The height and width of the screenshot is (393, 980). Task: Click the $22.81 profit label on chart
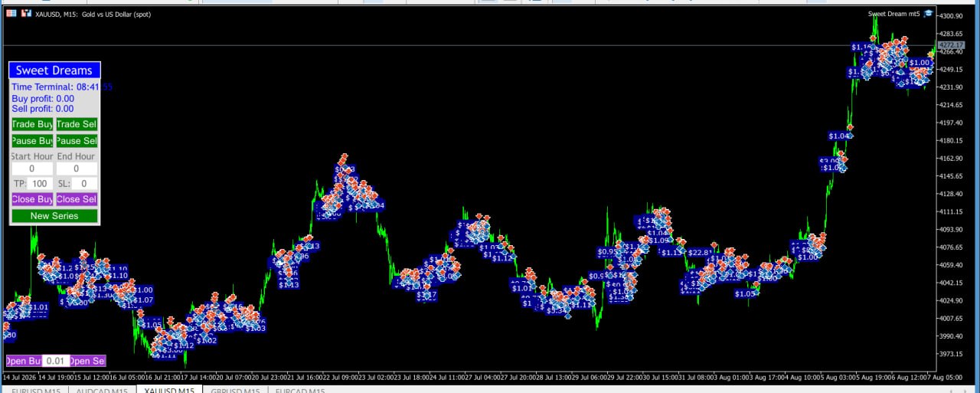coord(701,252)
